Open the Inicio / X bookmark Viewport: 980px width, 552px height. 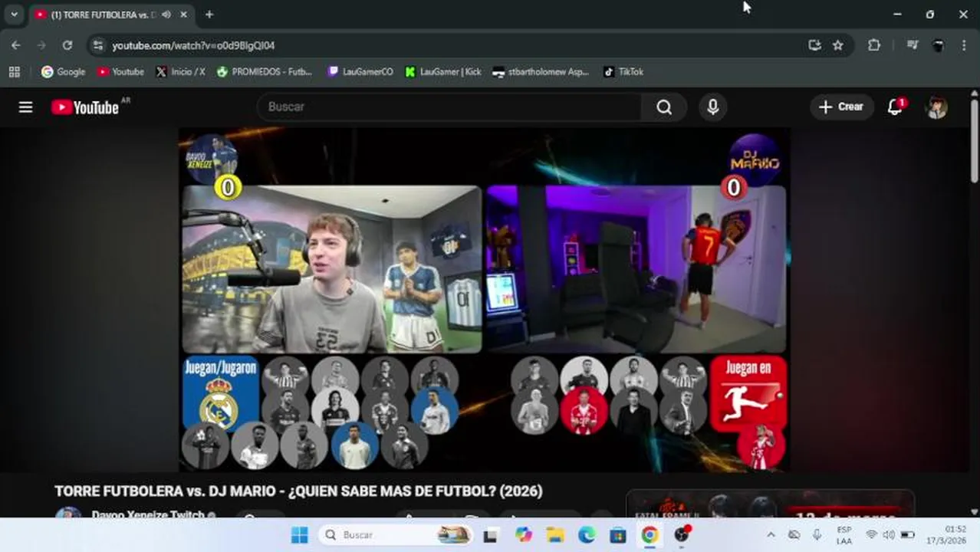click(180, 72)
